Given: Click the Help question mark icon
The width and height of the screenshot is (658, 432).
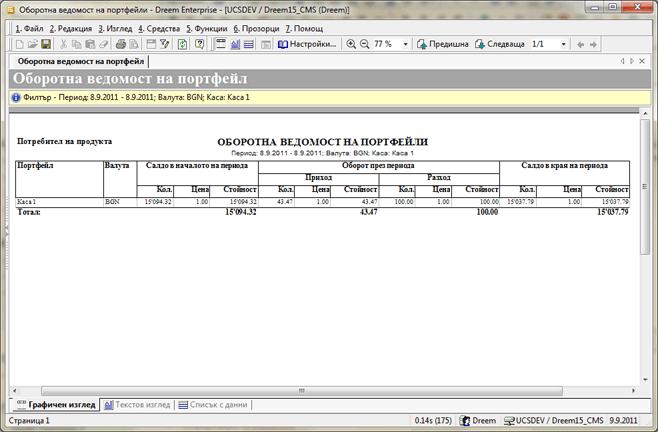Looking at the screenshot, I should [200, 44].
